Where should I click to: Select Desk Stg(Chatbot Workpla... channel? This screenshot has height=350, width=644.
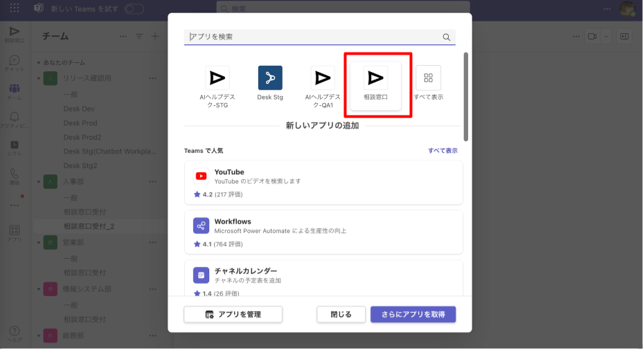(x=109, y=151)
